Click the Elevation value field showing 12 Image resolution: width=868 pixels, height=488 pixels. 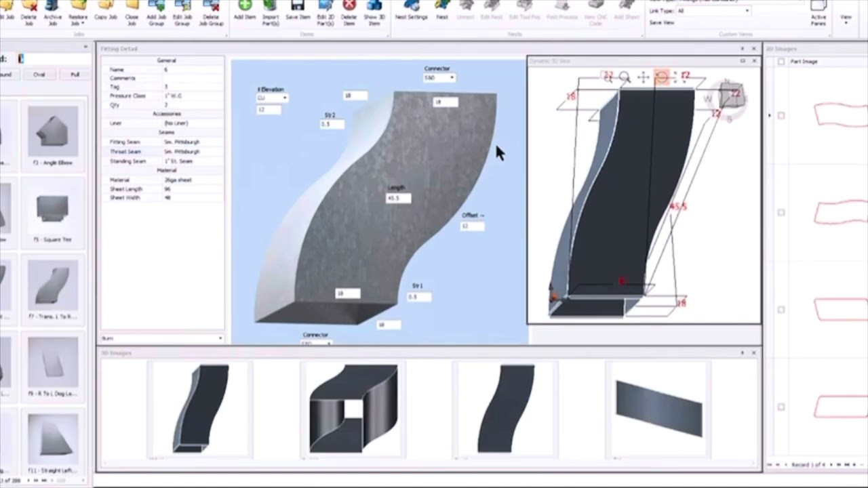coord(269,110)
